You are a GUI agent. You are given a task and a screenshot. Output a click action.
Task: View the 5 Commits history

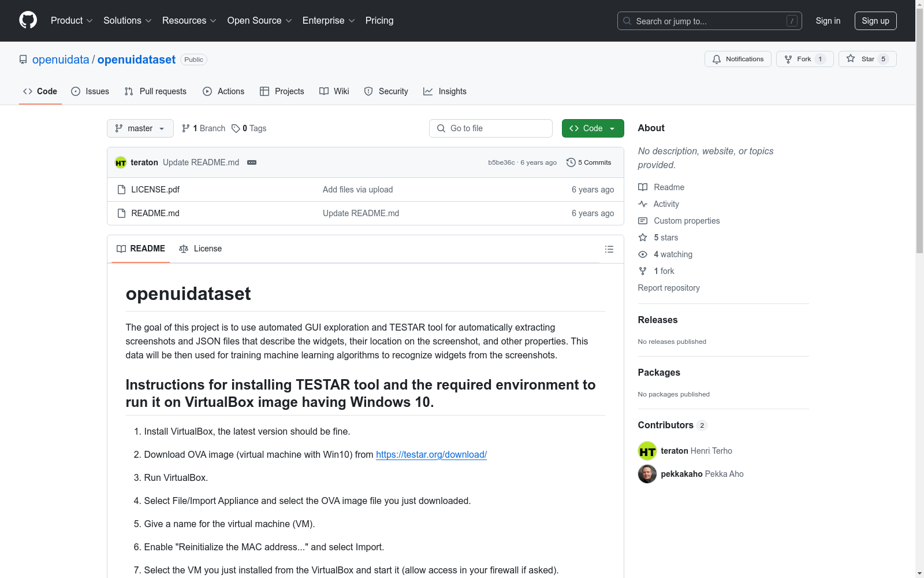click(589, 162)
